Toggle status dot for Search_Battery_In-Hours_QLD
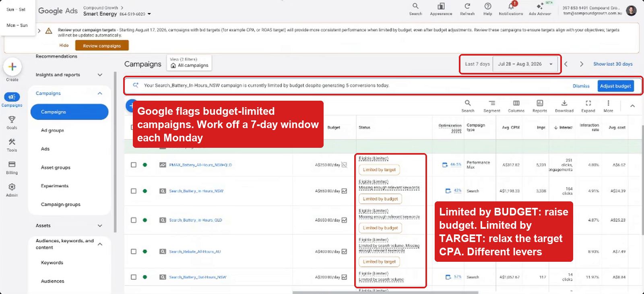The height and width of the screenshot is (294, 644). click(x=145, y=220)
